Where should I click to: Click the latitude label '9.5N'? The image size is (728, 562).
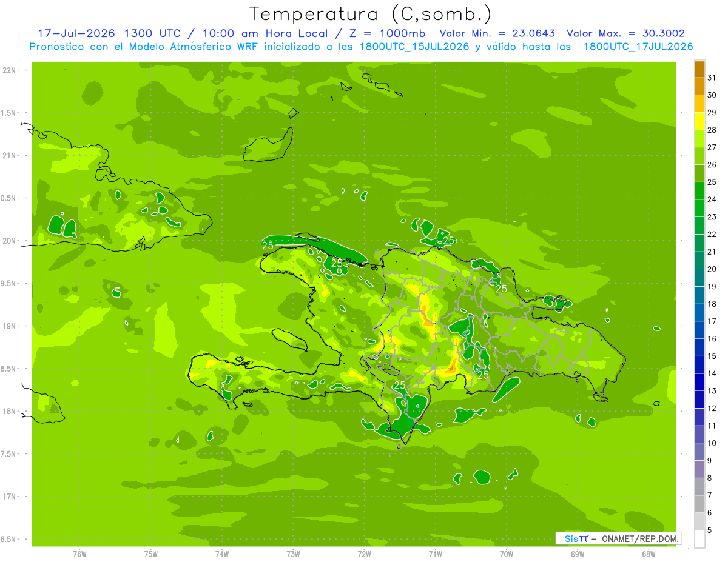click(x=9, y=283)
